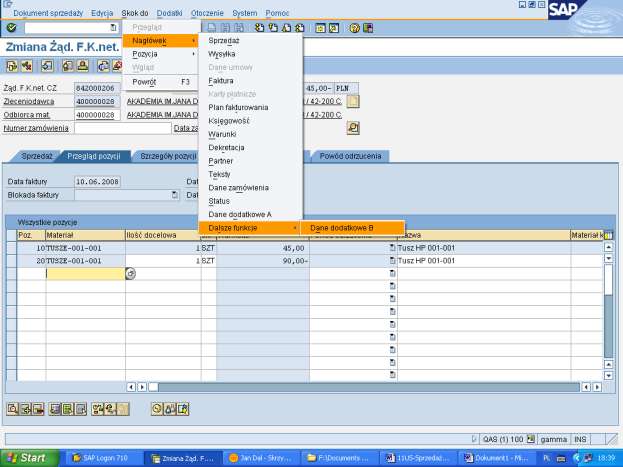Click the Print icon in the standard toolbar
The height and width of the screenshot is (467, 623).
coord(212,28)
